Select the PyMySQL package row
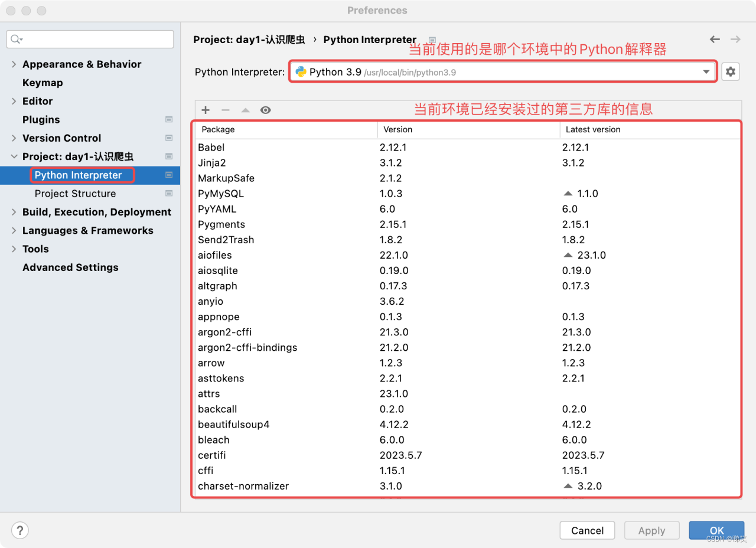The height and width of the screenshot is (548, 756). (x=468, y=193)
